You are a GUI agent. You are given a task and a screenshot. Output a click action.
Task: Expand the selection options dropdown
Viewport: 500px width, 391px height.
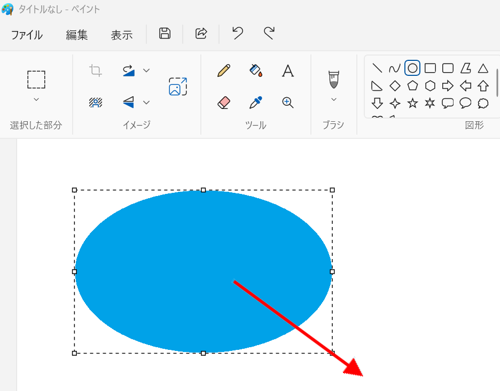click(36, 99)
